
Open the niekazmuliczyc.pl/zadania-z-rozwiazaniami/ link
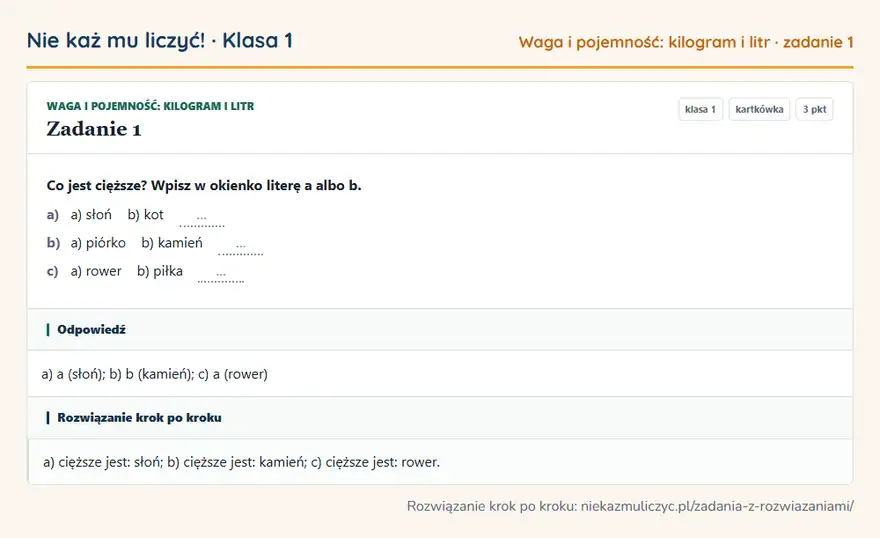pos(717,506)
